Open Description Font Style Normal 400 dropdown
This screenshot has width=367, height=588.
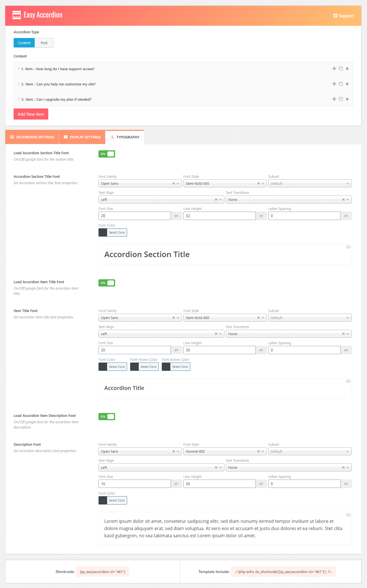pos(225,451)
